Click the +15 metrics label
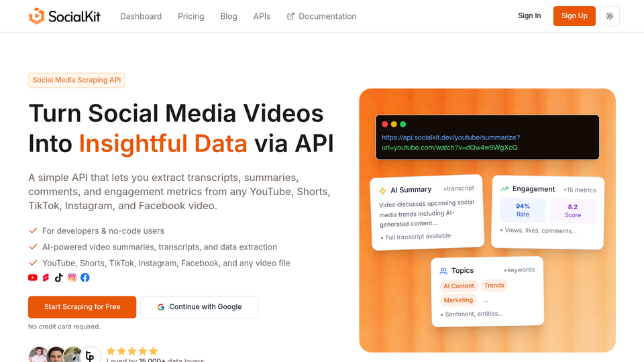The width and height of the screenshot is (644, 362). click(580, 190)
